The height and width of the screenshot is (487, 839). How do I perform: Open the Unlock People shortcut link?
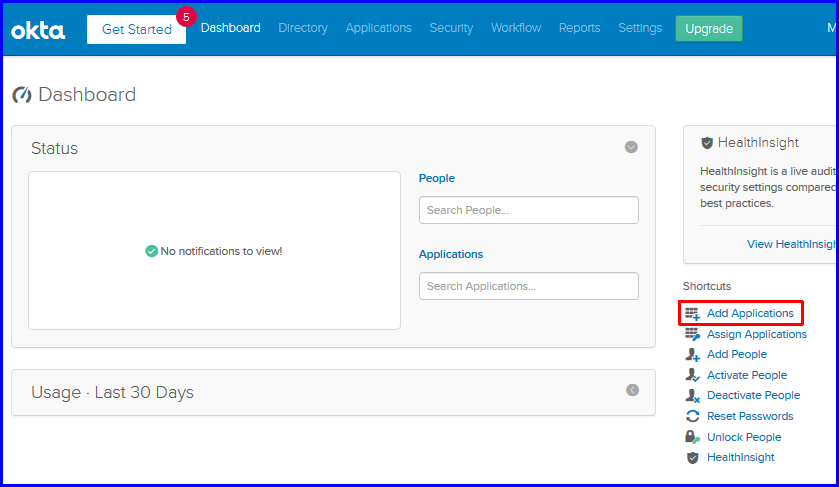744,437
